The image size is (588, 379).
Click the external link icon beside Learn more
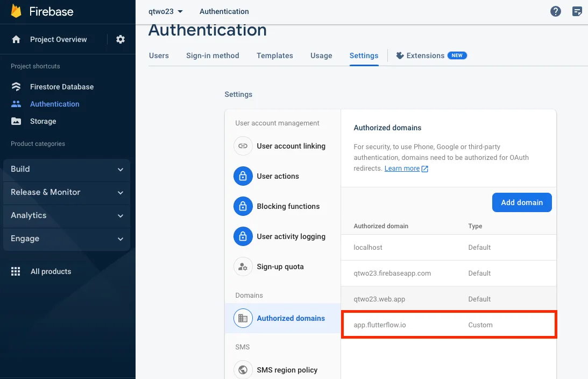point(425,169)
